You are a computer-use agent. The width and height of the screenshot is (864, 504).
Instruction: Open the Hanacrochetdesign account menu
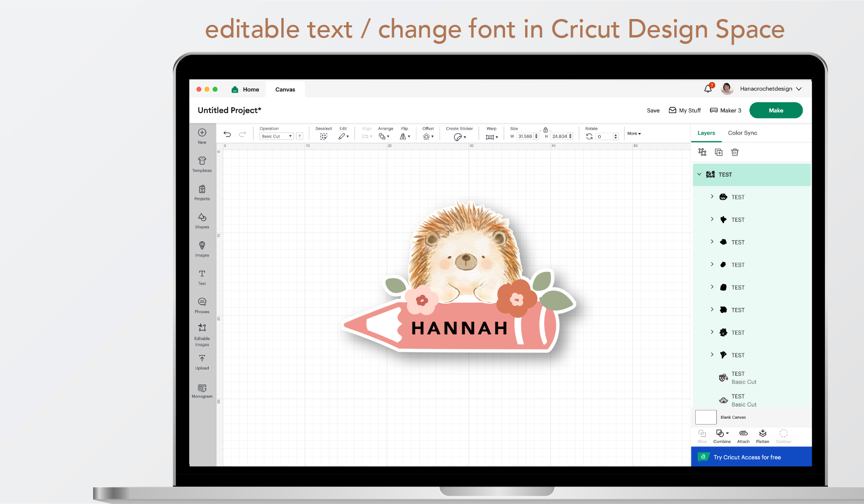[770, 89]
